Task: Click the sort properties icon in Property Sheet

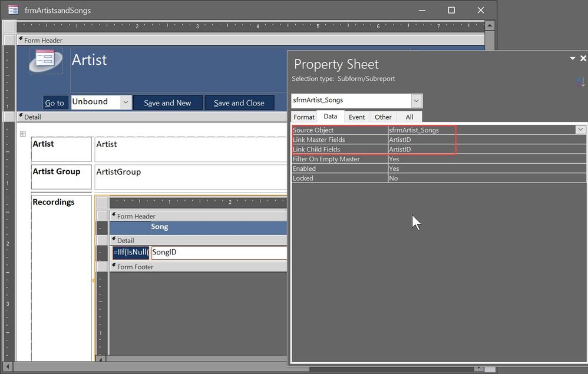Action: click(x=580, y=81)
